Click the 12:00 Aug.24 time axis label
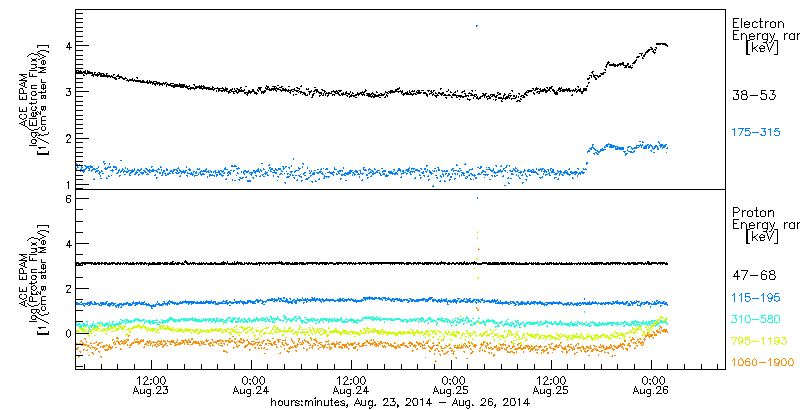This screenshot has width=800, height=410. 351,384
